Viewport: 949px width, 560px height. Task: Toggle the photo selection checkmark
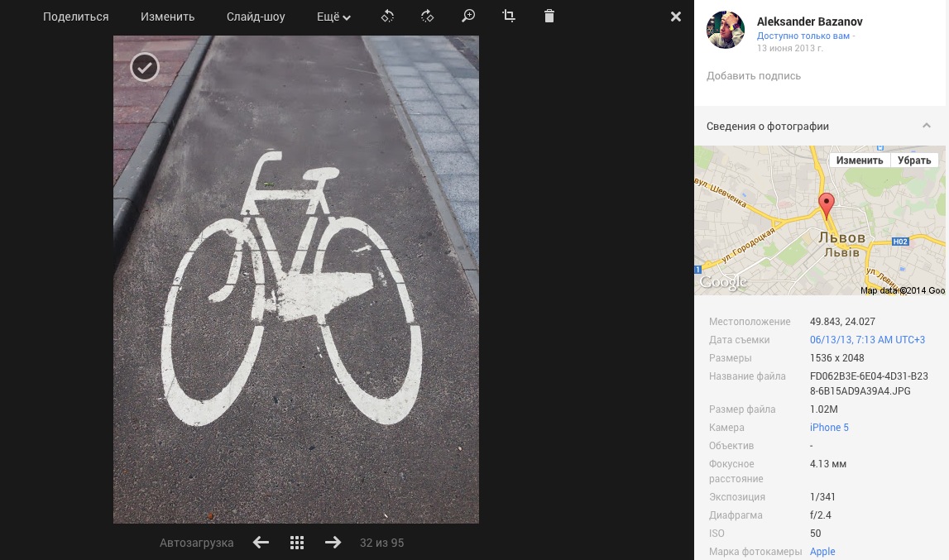145,67
